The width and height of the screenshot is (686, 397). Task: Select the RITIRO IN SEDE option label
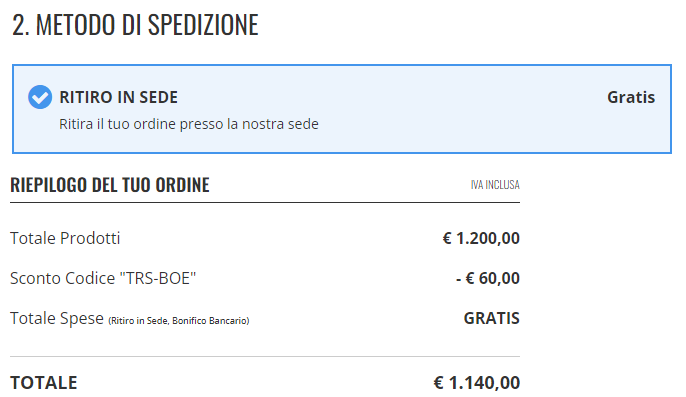click(119, 97)
